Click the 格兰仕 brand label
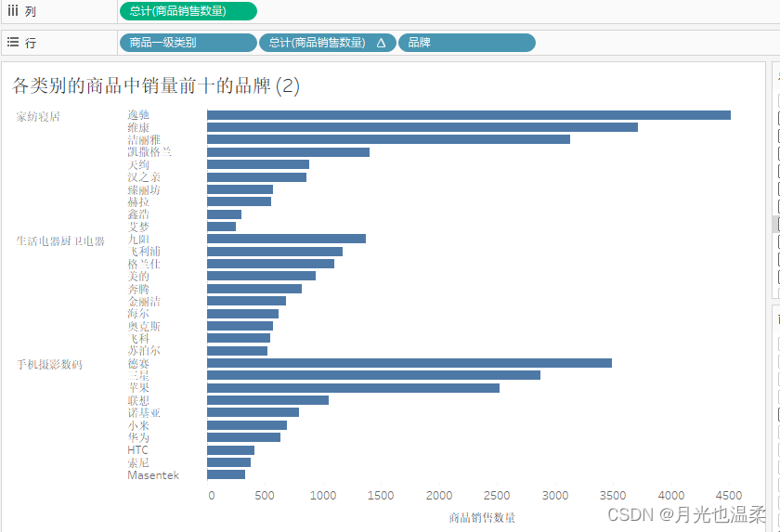Screen dimensions: 780x532 144,264
